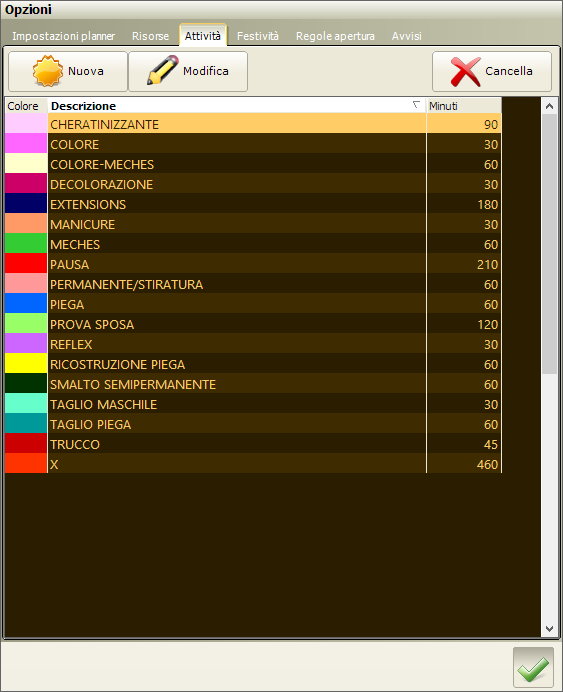563x692 pixels.
Task: Click the blue PIEGA color swatch
Action: click(x=26, y=304)
